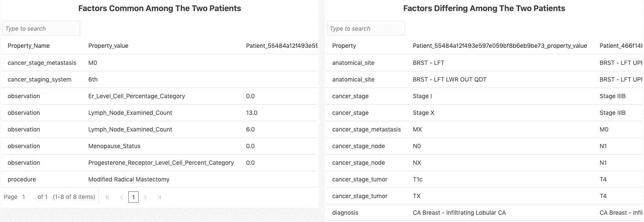
Task: Focus search box in differing factors table
Action: (366, 29)
